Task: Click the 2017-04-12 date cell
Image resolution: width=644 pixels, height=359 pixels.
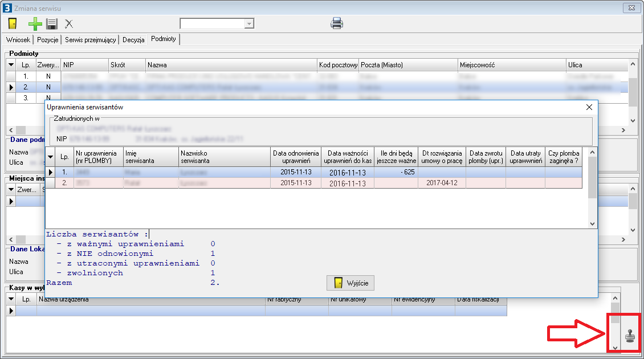Action: pyautogui.click(x=442, y=183)
